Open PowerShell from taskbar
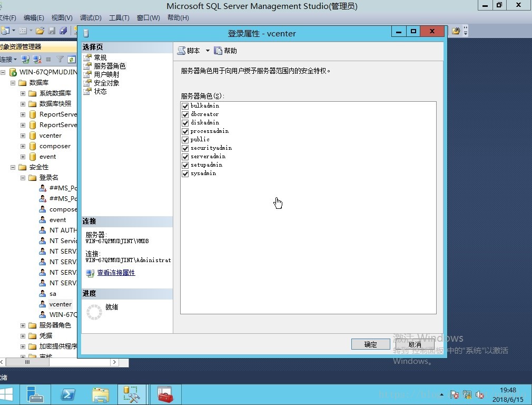The height and width of the screenshot is (405, 532). coord(68,394)
